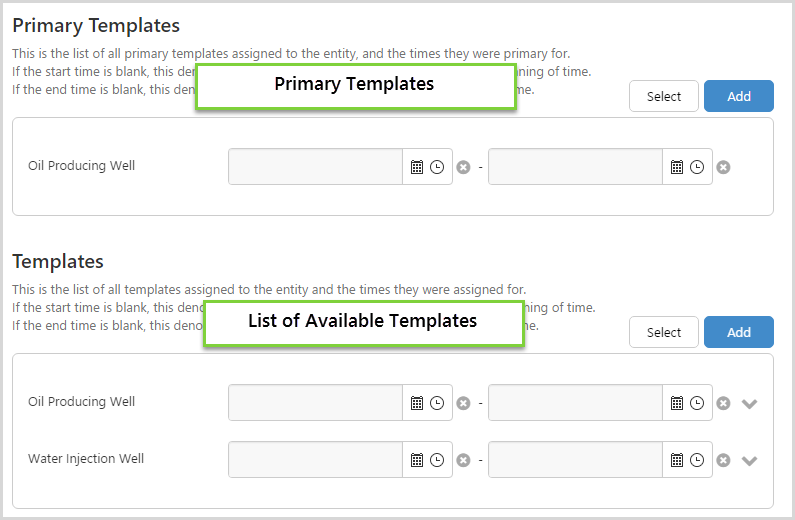Clear primary Oil Producing Well end time
795x520 pixels.
(x=723, y=167)
